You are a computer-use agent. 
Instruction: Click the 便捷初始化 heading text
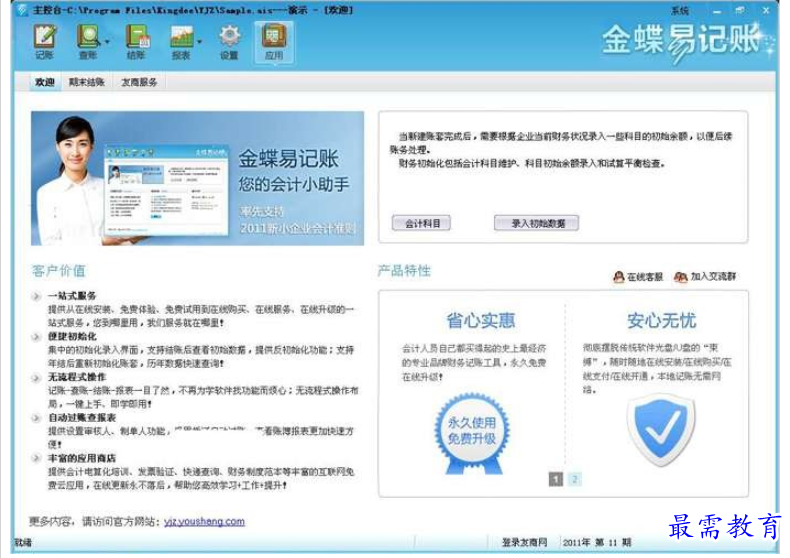[72, 336]
